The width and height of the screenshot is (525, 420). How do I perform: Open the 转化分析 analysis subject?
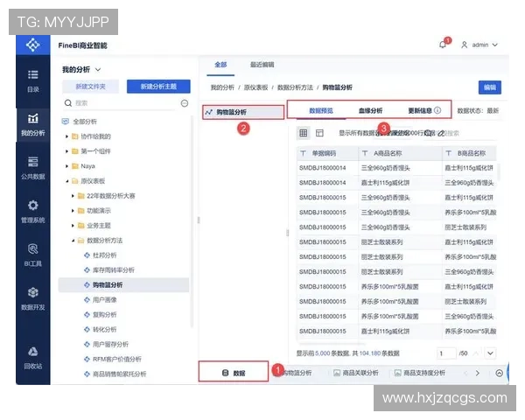pyautogui.click(x=104, y=330)
